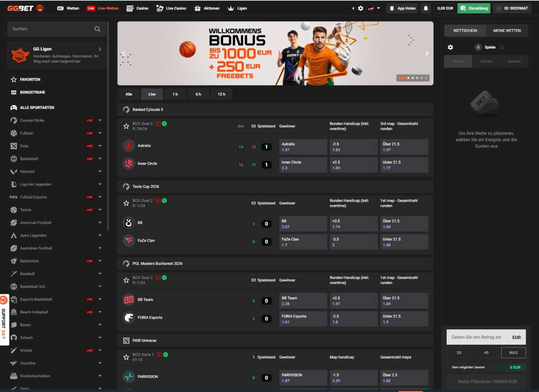
Task: Expand Liga der Legenden dropdown
Action: point(100,184)
